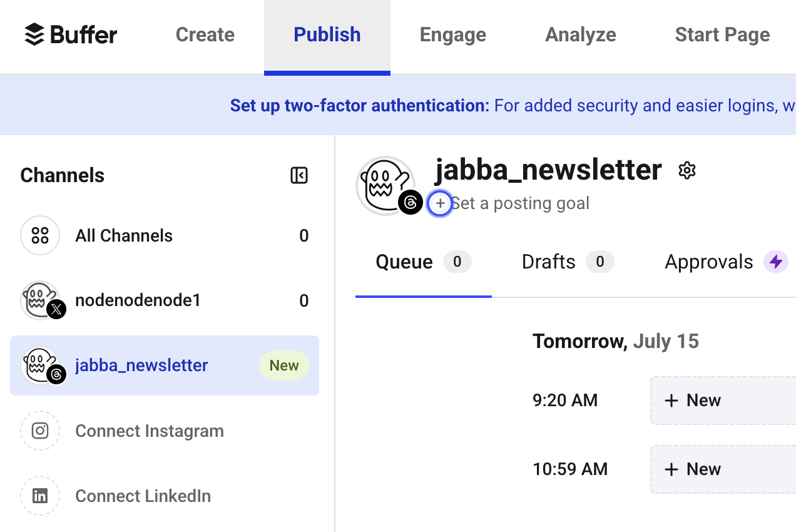Add new post at 9:20 AM slot

click(x=723, y=401)
